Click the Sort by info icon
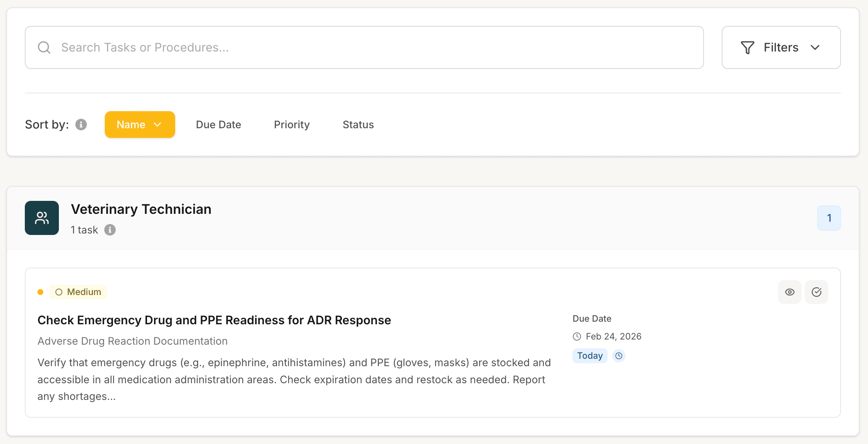Screen dimensions: 868x444 tap(81, 125)
